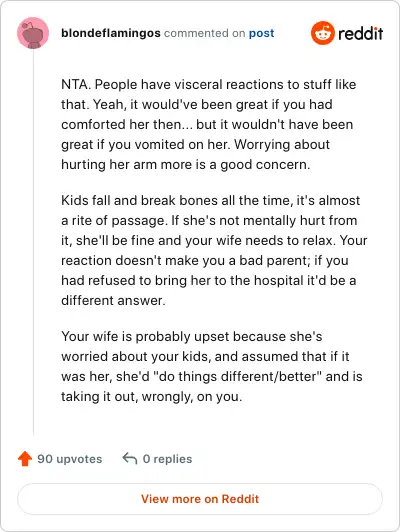400x532 pixels.
Task: Click the blondeflamingos pink avatar icon
Action: point(33,33)
